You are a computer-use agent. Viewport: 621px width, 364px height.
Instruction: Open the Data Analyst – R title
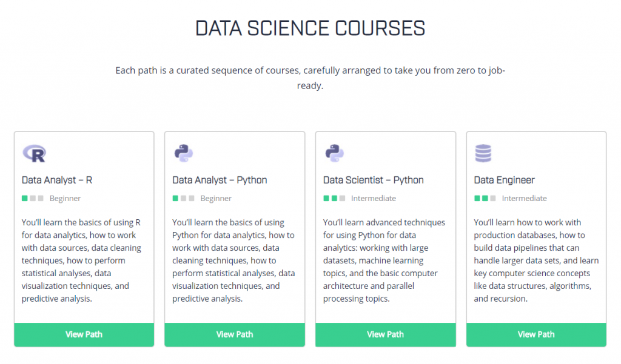[57, 180]
